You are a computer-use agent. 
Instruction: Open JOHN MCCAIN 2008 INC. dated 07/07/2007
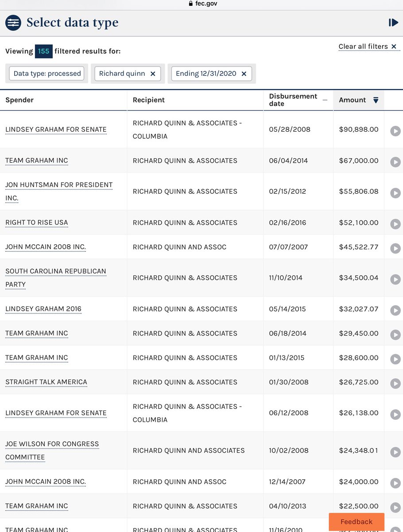(x=46, y=247)
